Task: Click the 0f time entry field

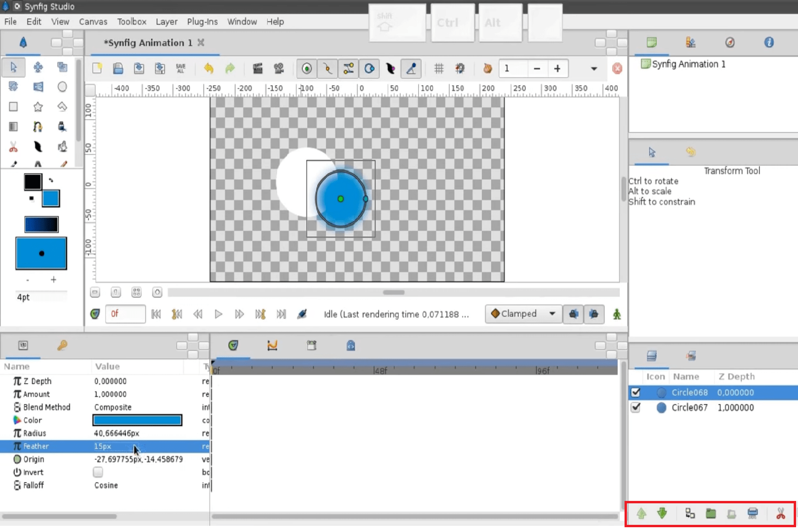Action: (125, 314)
